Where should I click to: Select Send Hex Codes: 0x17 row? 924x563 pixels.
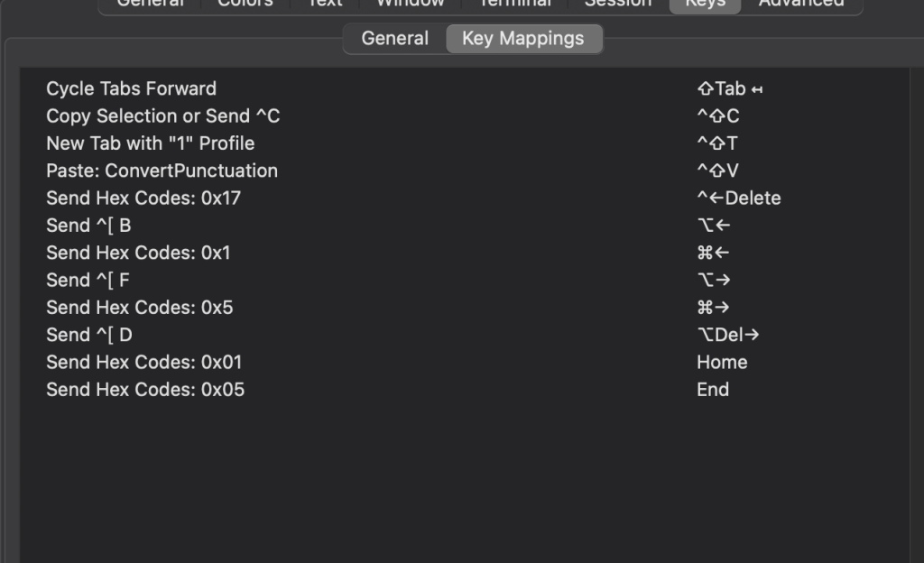pos(465,198)
